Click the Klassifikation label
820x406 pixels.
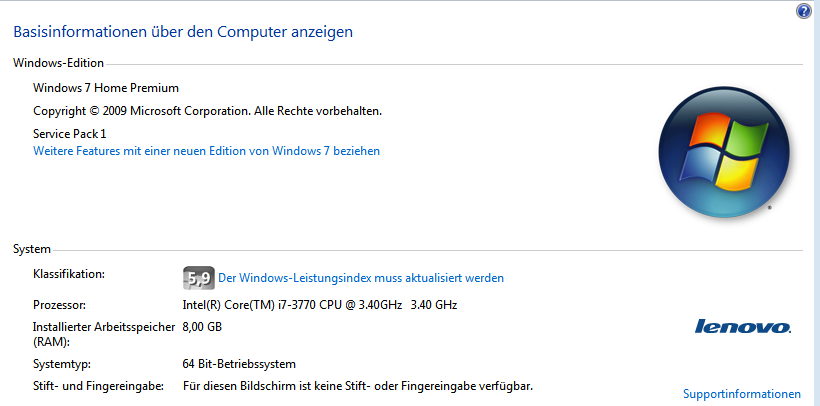pos(69,274)
